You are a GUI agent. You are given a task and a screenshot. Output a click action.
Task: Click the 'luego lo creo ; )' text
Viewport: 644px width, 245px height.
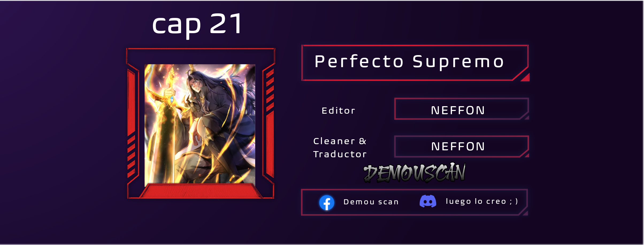point(482,201)
